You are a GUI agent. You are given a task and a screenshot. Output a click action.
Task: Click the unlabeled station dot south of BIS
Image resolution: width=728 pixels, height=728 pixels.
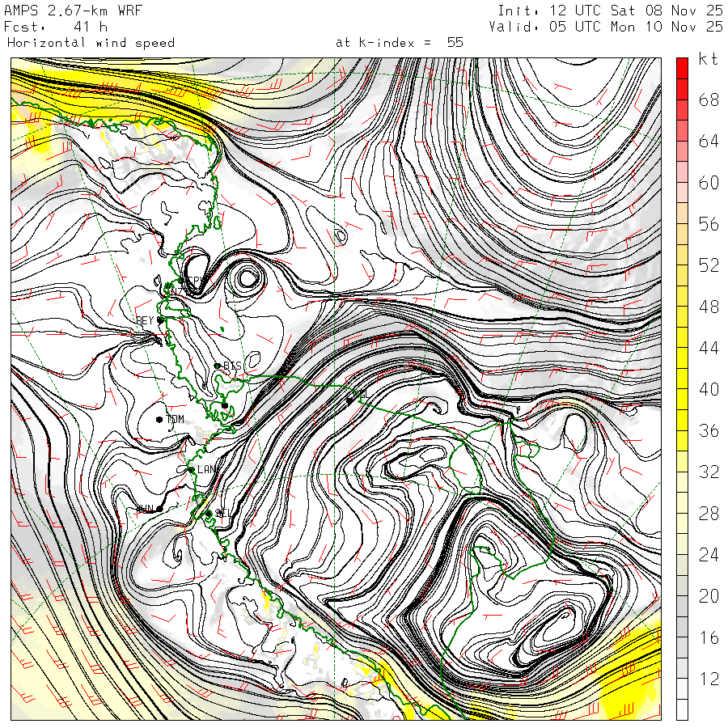(x=225, y=405)
